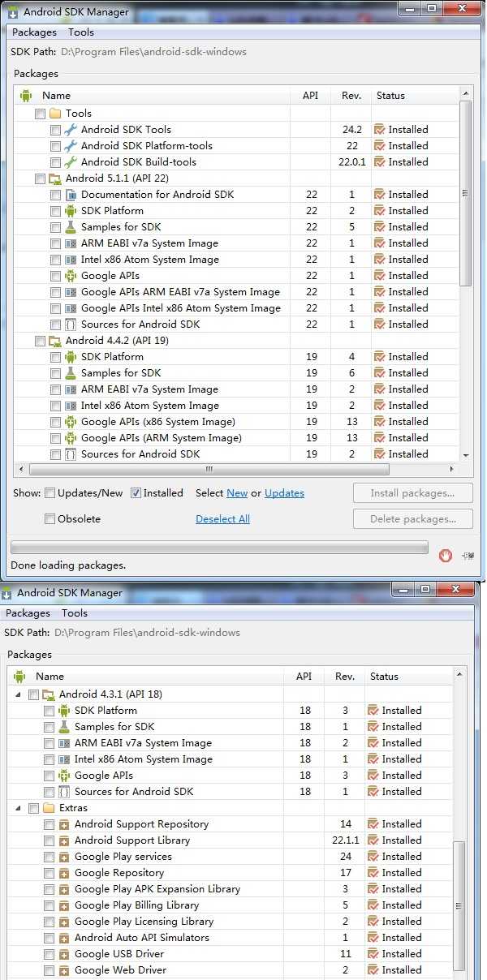Click the API 18 Samples for SDK flask icon
Screen dimensions: 487x980
(x=64, y=727)
